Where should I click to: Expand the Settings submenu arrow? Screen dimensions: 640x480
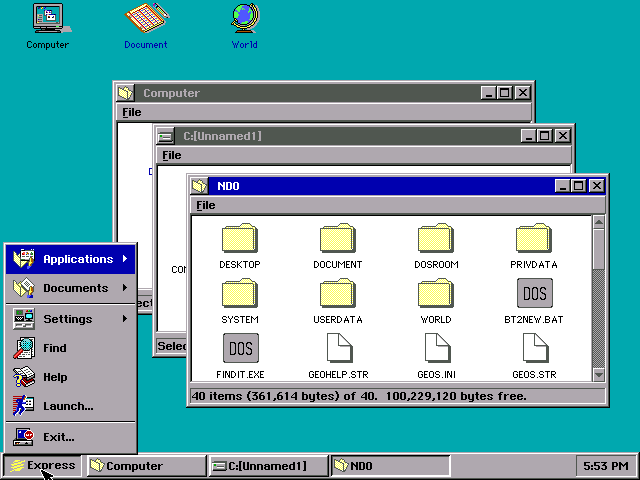pyautogui.click(x=125, y=319)
